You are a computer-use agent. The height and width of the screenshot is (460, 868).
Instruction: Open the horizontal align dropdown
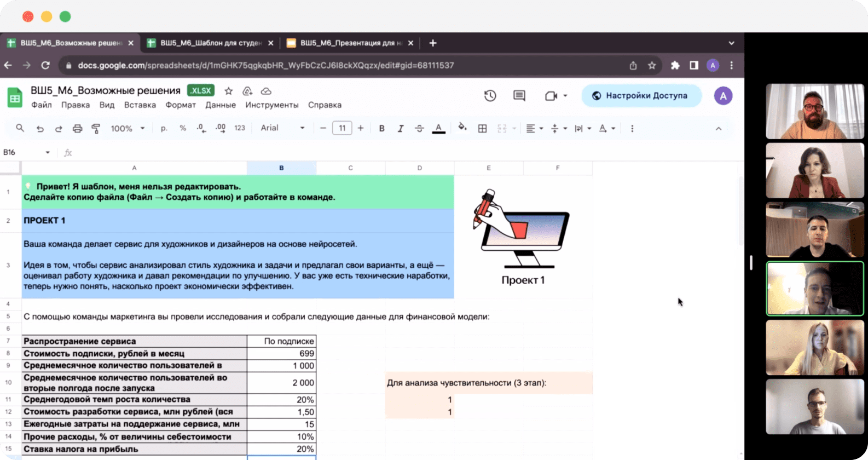(534, 129)
